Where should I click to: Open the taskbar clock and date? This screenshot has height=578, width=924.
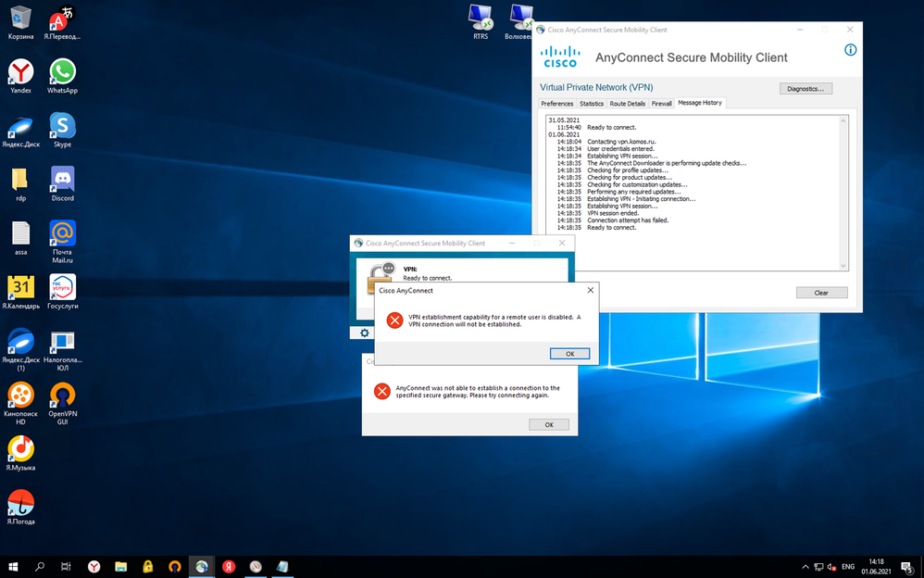tap(876, 567)
